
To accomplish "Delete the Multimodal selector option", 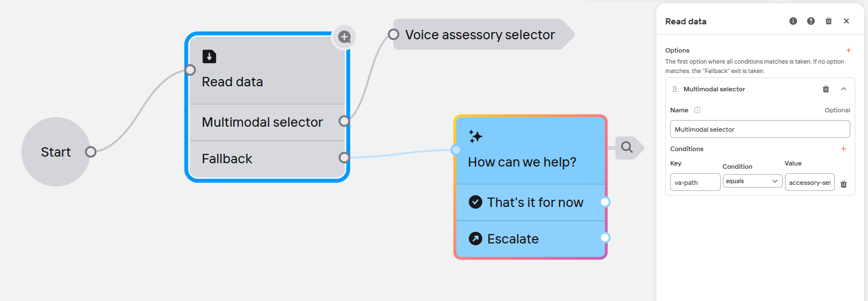I will (826, 89).
